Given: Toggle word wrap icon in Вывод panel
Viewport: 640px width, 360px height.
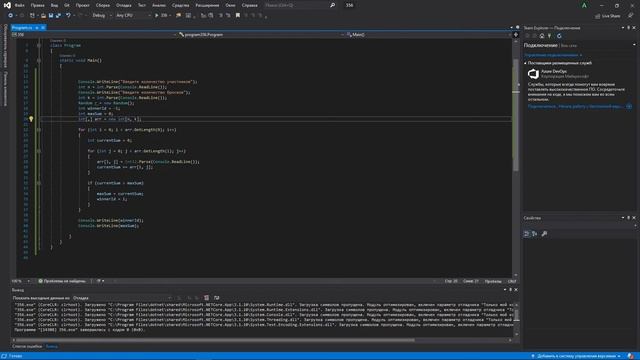Looking at the screenshot, I should (217, 298).
